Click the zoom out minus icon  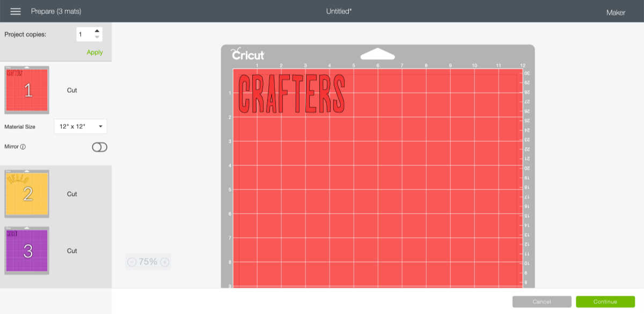pos(132,262)
